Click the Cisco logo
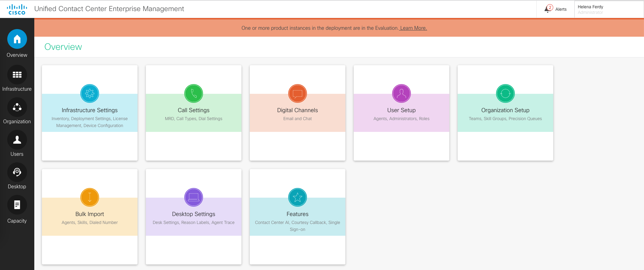This screenshot has height=270, width=644. [x=17, y=9]
